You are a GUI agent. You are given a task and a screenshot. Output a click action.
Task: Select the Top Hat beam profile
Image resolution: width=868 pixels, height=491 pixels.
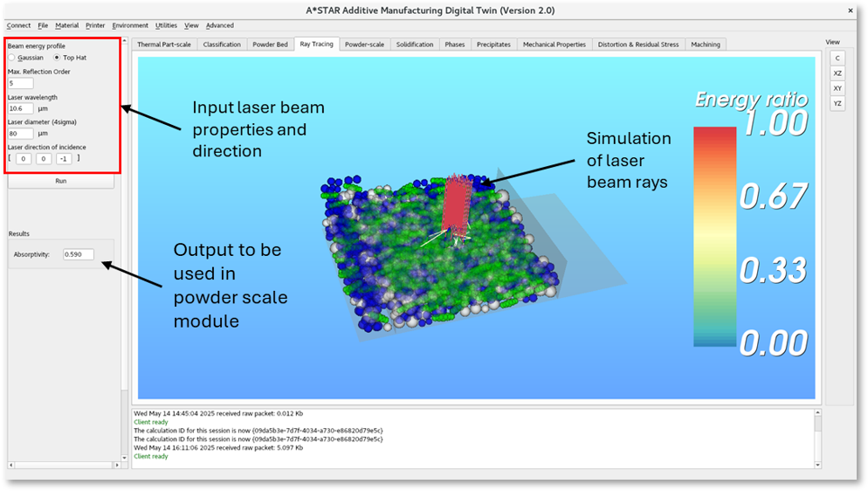57,58
